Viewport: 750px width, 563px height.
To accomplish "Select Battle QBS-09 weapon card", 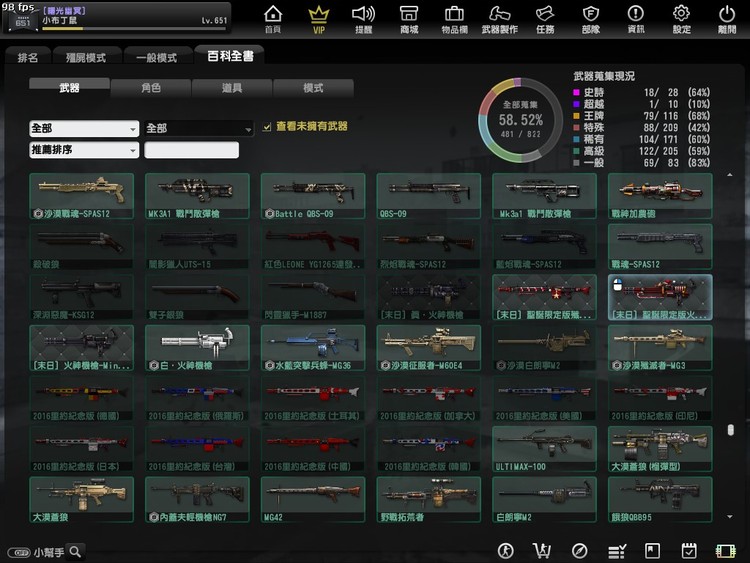I will 313,196.
